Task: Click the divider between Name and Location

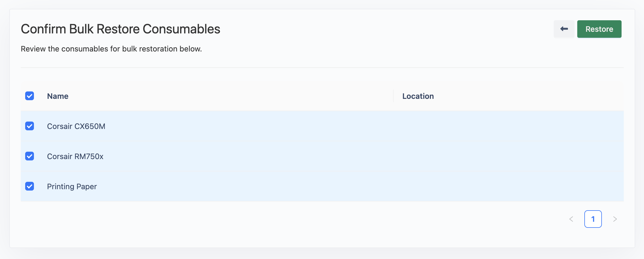Action: (x=393, y=96)
